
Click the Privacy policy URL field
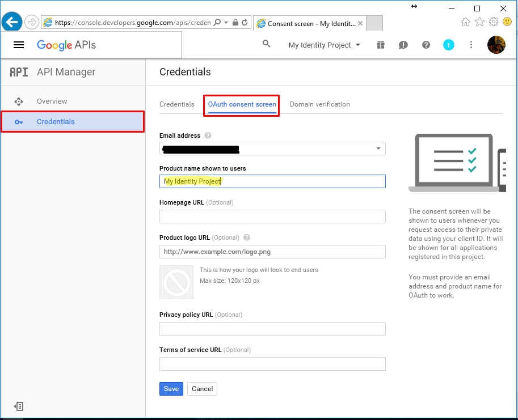272,329
